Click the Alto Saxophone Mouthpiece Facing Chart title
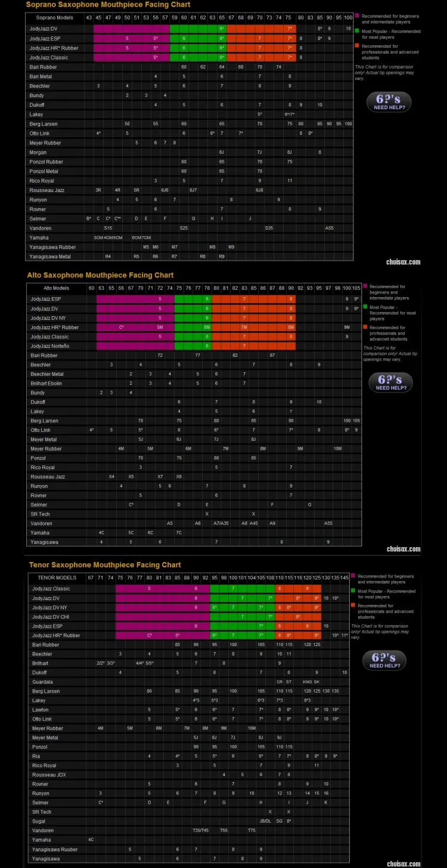The height and width of the screenshot is (868, 447). click(100, 275)
